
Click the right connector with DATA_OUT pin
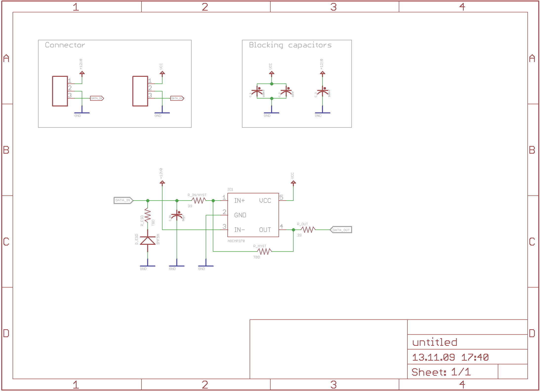point(140,91)
